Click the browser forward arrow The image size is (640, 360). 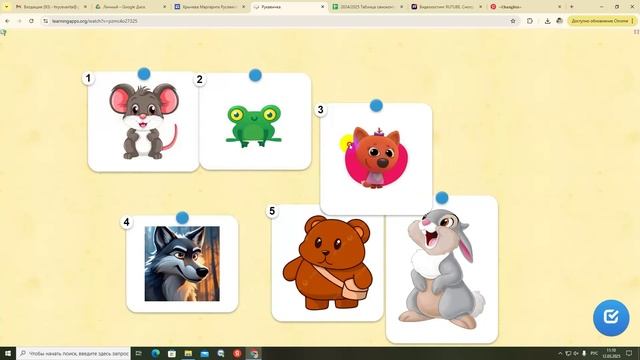19,21
